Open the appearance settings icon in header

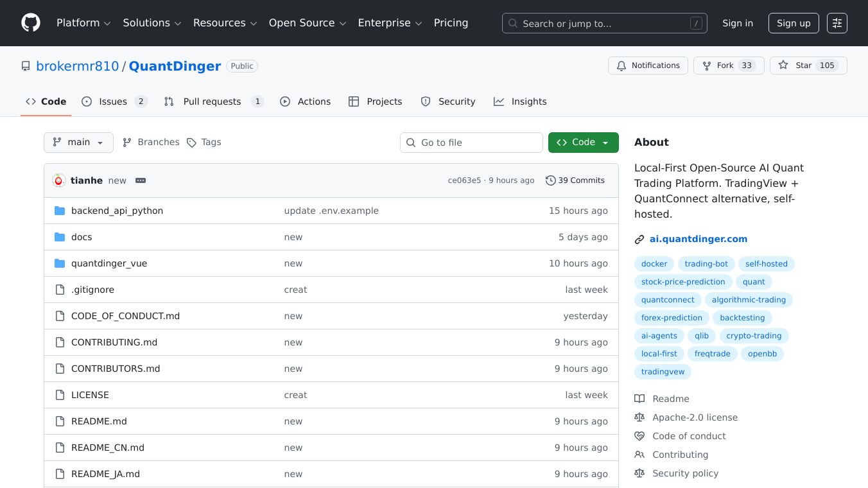[837, 23]
